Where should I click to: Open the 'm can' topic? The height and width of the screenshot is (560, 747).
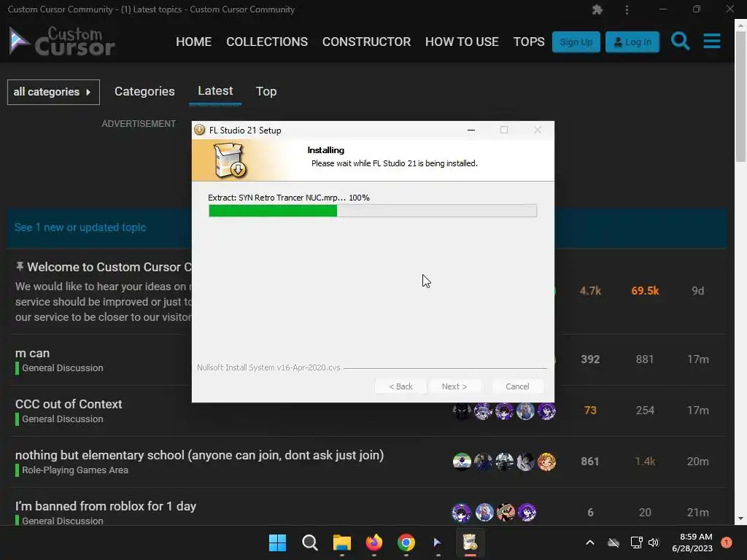click(32, 354)
